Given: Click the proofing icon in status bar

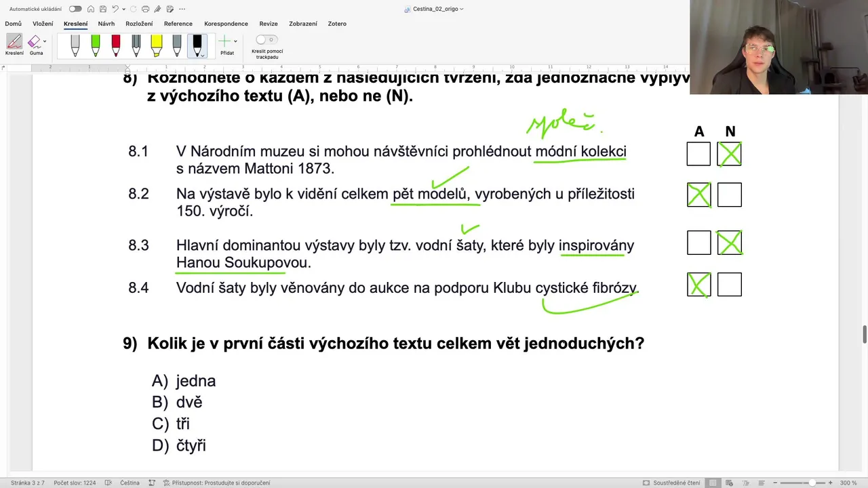Looking at the screenshot, I should [109, 483].
